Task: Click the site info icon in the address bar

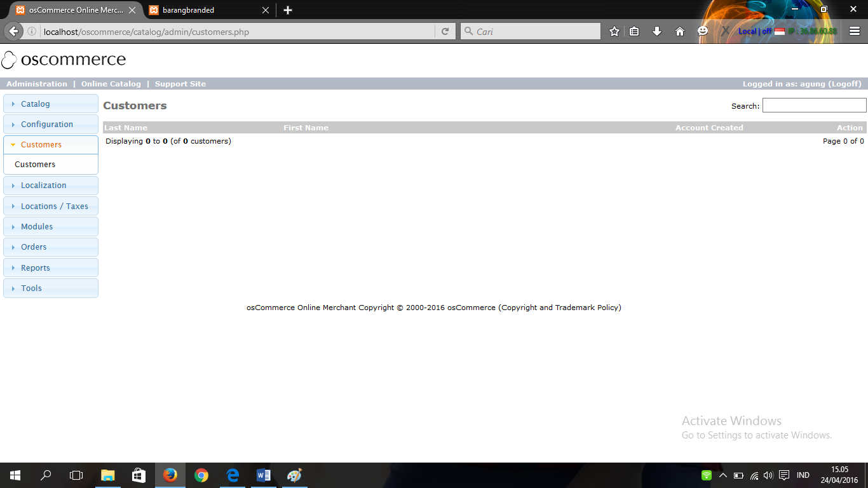Action: (32, 31)
